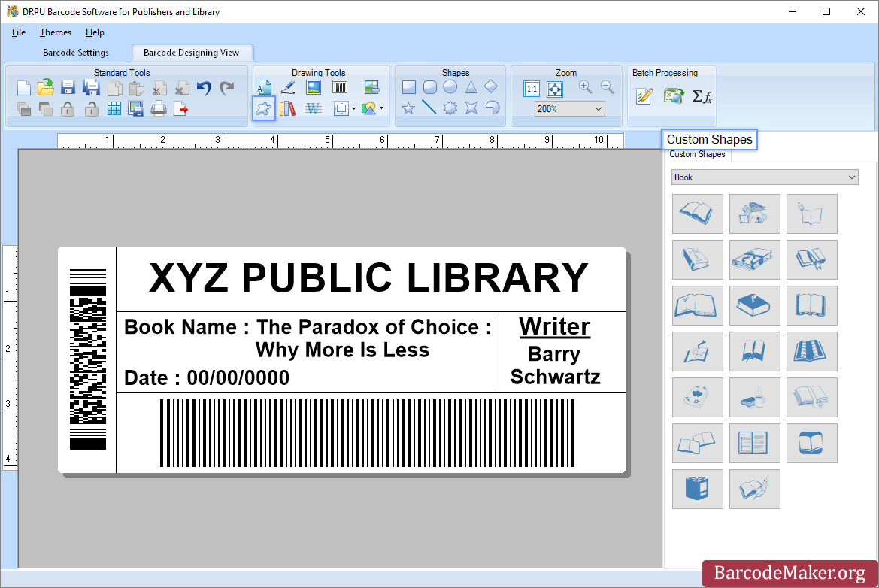Screen dimensions: 879x588
Task: Select the Date : 00/00/0000 text
Action: pyautogui.click(x=207, y=377)
